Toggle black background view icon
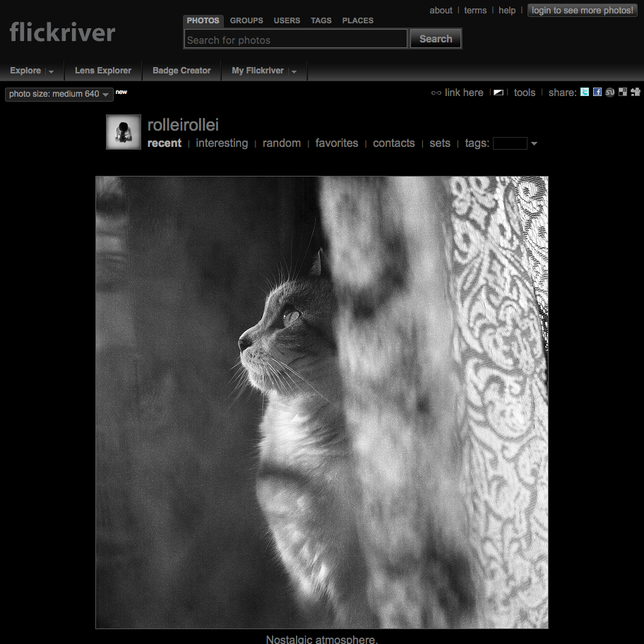 click(x=498, y=92)
